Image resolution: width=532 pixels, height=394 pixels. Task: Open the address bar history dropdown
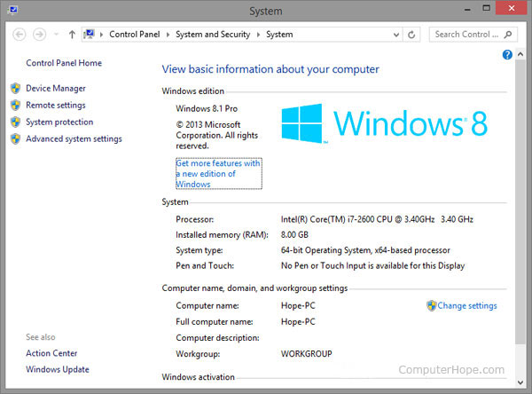click(395, 35)
